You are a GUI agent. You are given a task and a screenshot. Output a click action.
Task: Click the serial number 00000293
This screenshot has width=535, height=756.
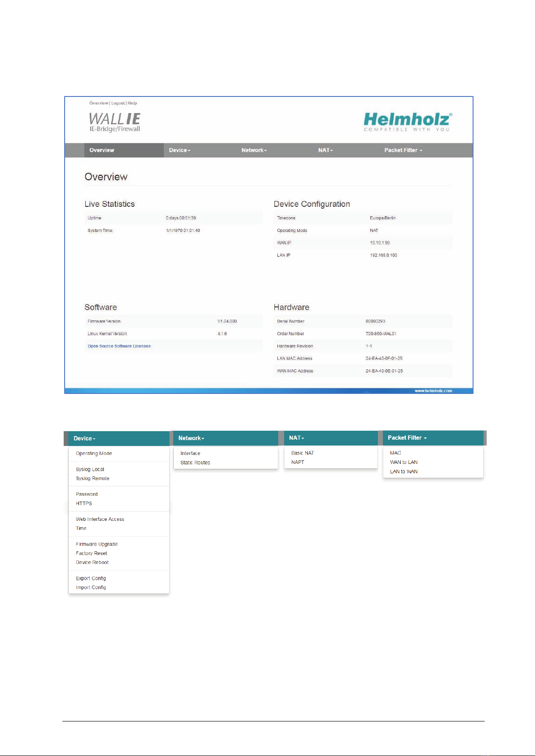pyautogui.click(x=375, y=321)
